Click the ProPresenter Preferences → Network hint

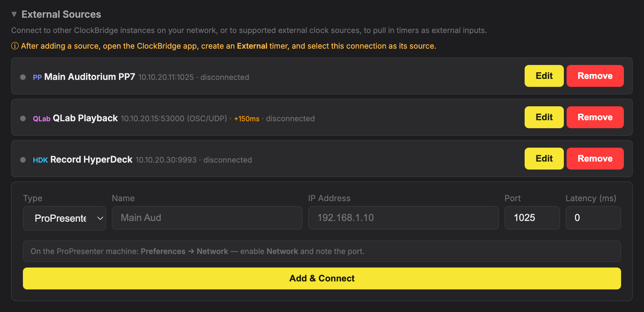point(322,251)
